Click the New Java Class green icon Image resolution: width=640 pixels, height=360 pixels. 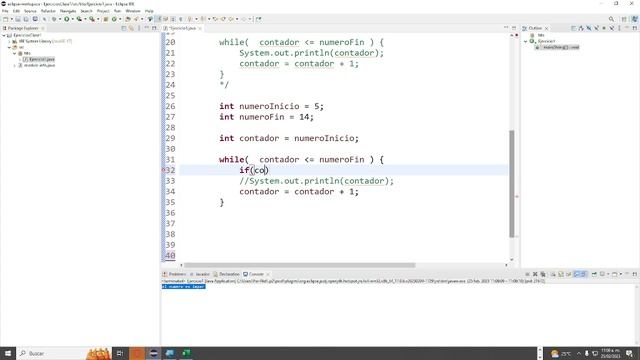pos(114,19)
